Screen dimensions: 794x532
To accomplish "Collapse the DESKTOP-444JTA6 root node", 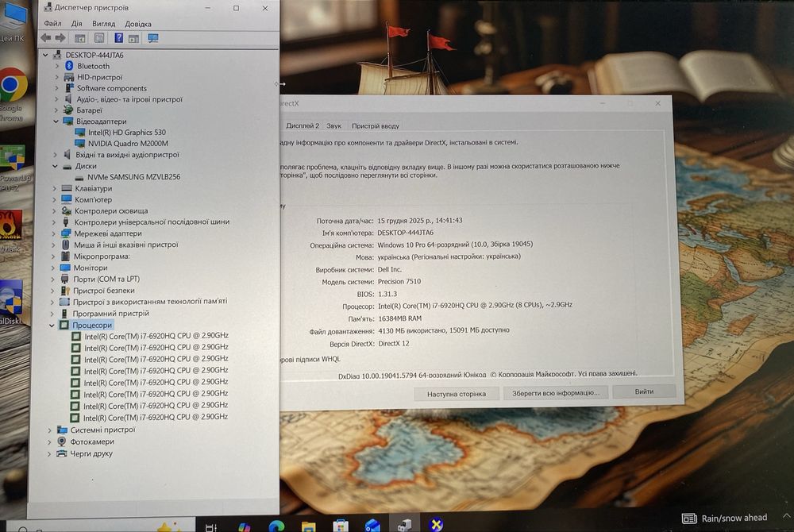I will [45, 55].
